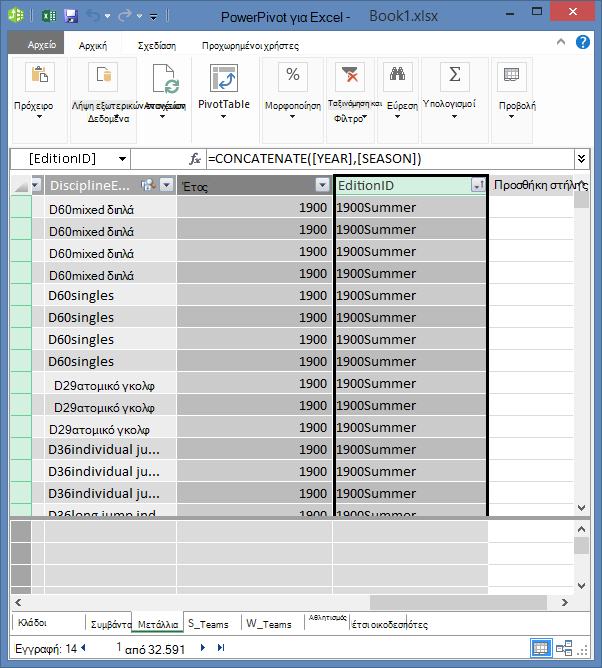Image resolution: width=602 pixels, height=668 pixels.
Task: Expand the formula bar
Action: pyautogui.click(x=582, y=159)
